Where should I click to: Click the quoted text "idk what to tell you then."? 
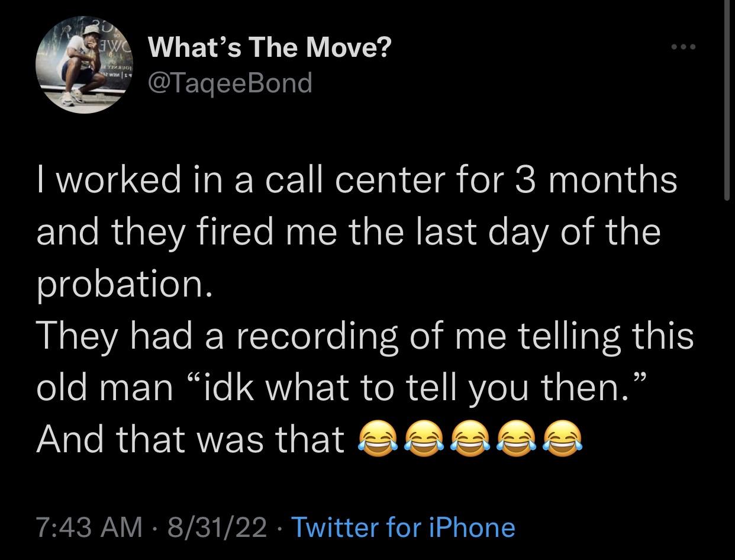(x=427, y=387)
